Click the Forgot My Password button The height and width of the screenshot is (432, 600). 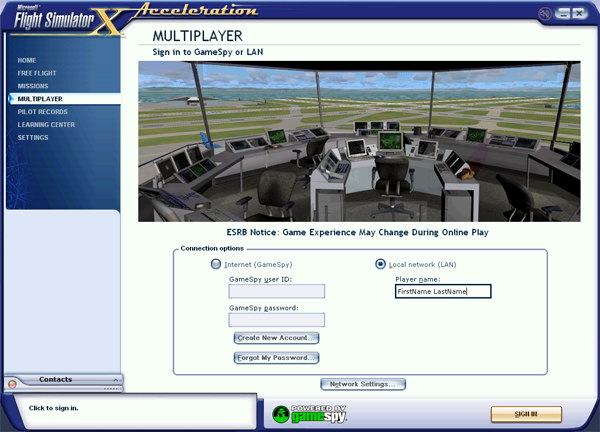276,358
